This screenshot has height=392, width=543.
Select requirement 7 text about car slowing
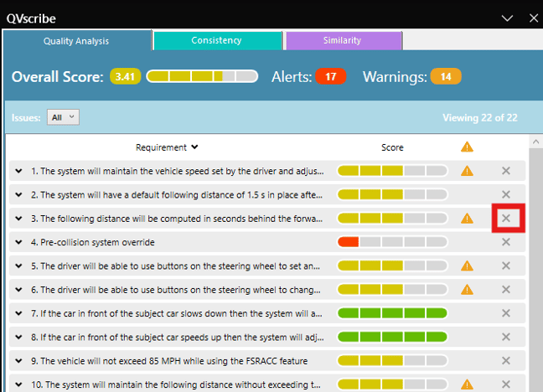pos(177,313)
